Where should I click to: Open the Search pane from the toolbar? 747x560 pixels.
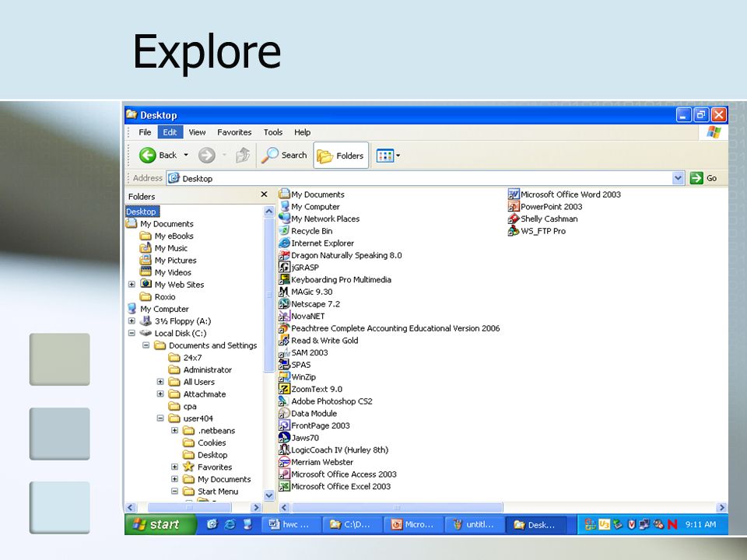(285, 155)
